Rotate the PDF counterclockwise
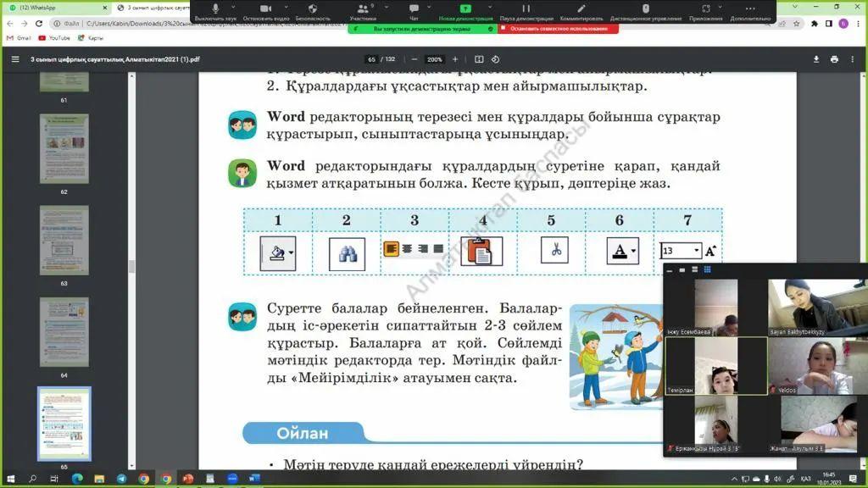The width and height of the screenshot is (868, 488). [x=495, y=59]
